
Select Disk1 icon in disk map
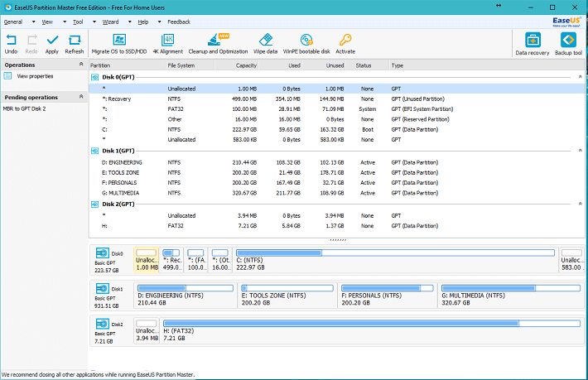tap(103, 289)
